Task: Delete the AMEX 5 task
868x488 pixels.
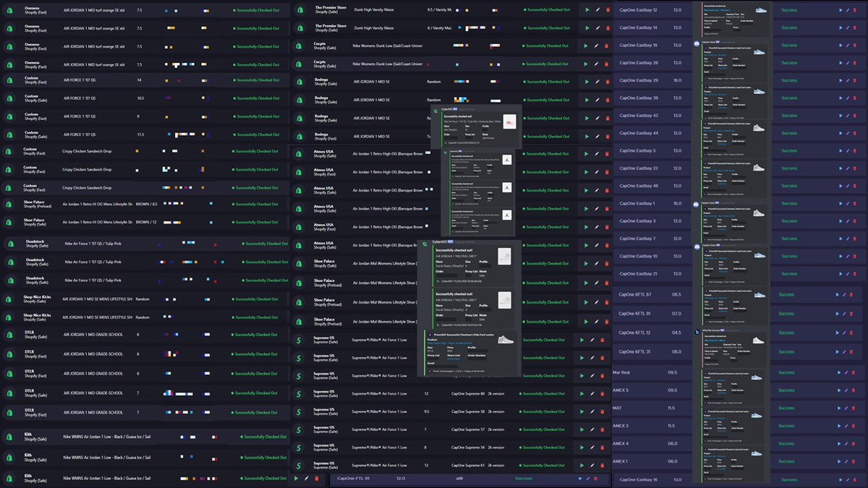Action: 853,390
